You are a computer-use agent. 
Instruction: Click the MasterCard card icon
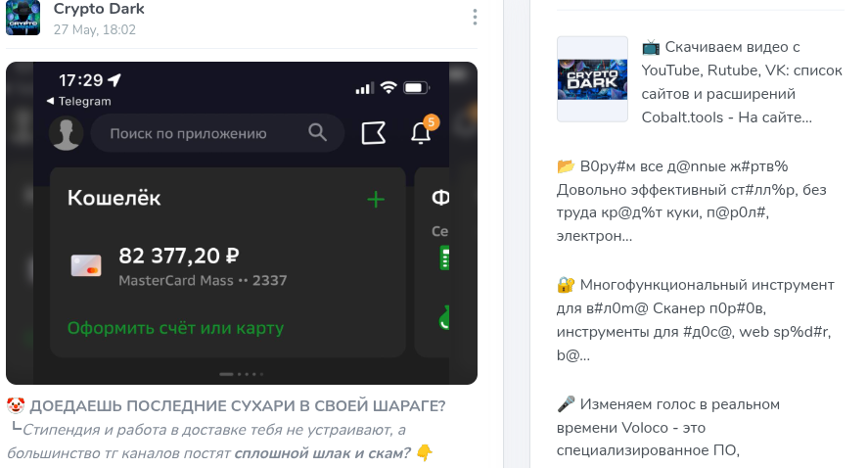(86, 265)
